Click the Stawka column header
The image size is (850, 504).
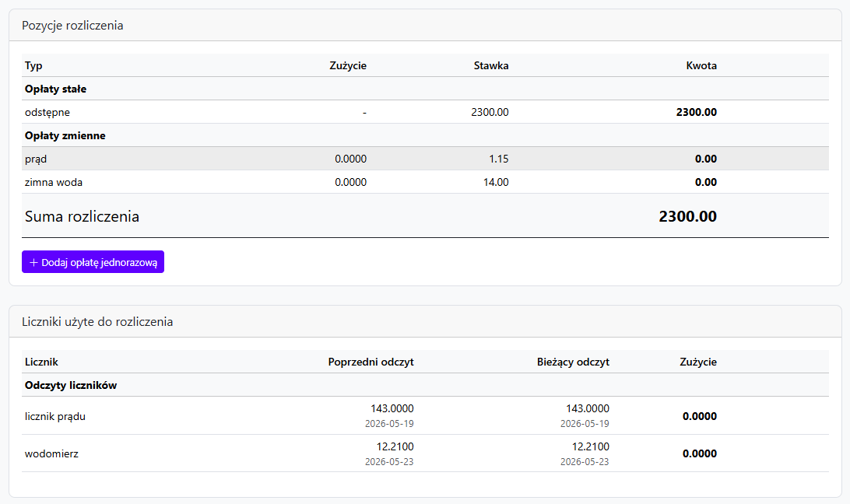tap(491, 65)
